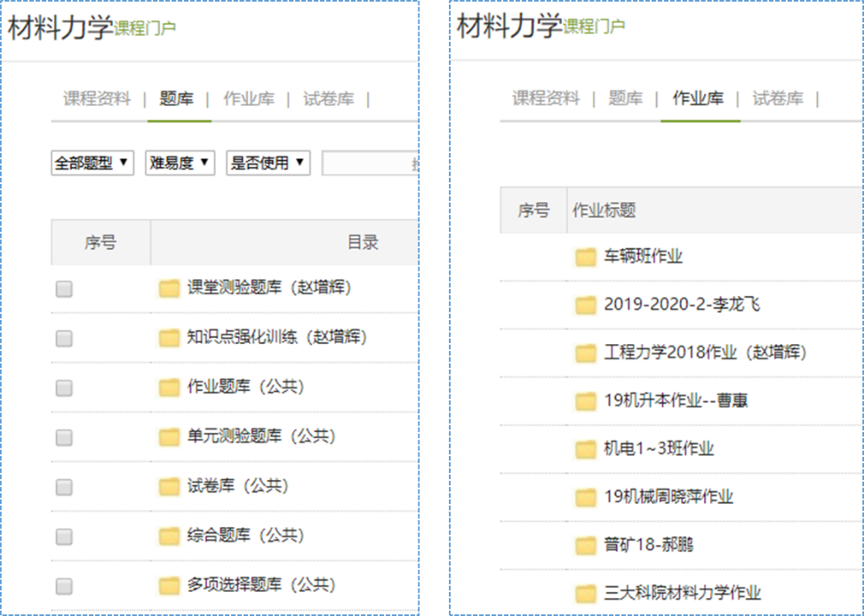
Task: Click the folder icon next to 知识点强化训练
Action: click(169, 338)
